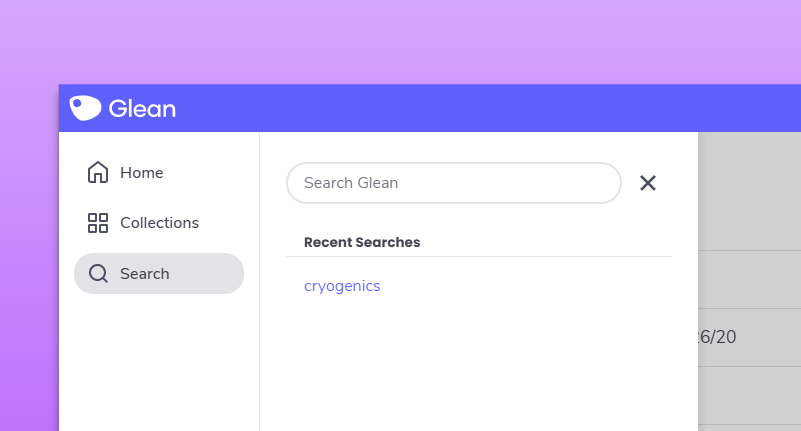Click the blank sidebar area below Search

coord(158,360)
